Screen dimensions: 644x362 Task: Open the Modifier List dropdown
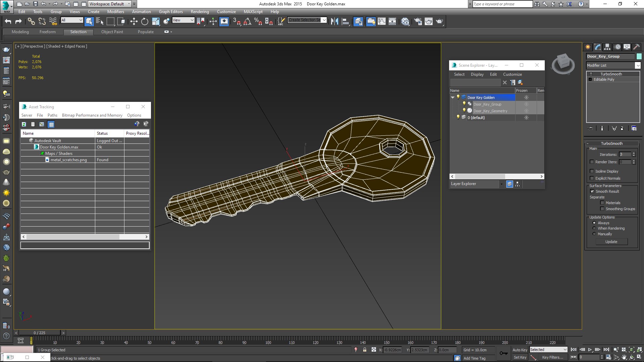point(638,65)
